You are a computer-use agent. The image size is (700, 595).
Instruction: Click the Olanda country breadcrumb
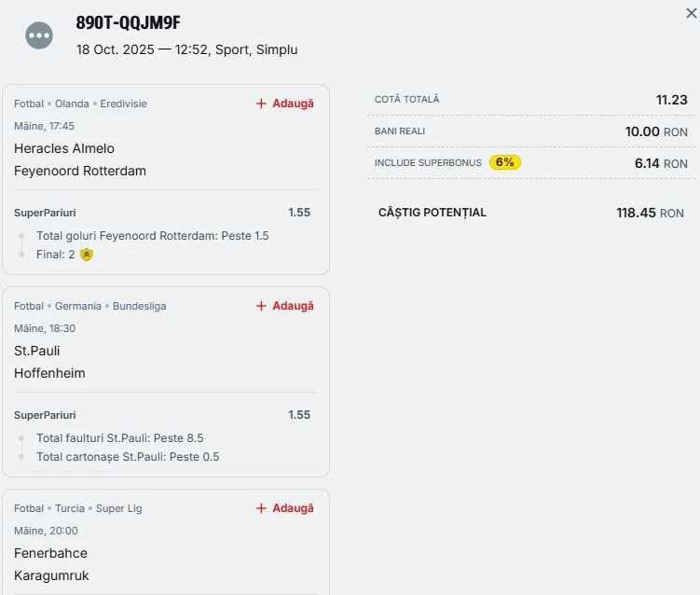pyautogui.click(x=72, y=104)
